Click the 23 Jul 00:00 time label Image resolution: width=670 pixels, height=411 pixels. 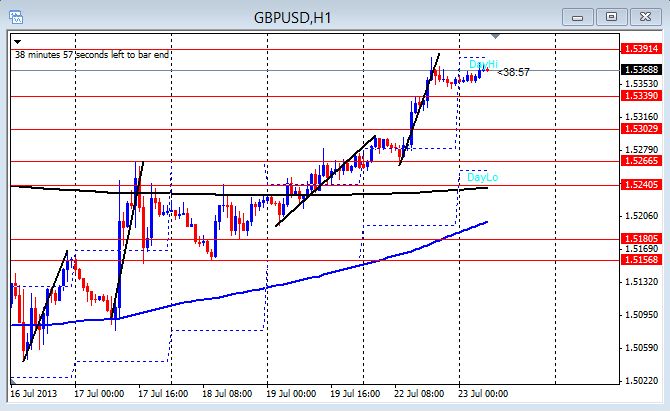(483, 393)
